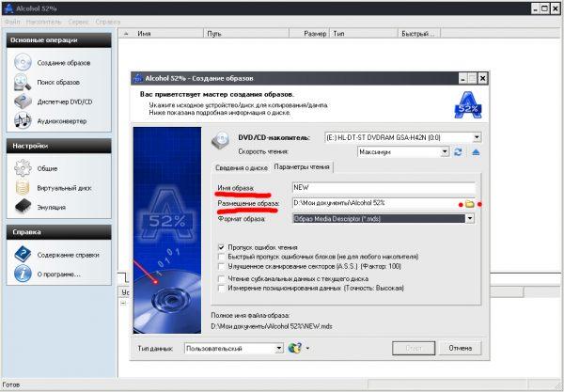564x392 pixels.
Task: Click the Отмена button
Action: (460, 348)
